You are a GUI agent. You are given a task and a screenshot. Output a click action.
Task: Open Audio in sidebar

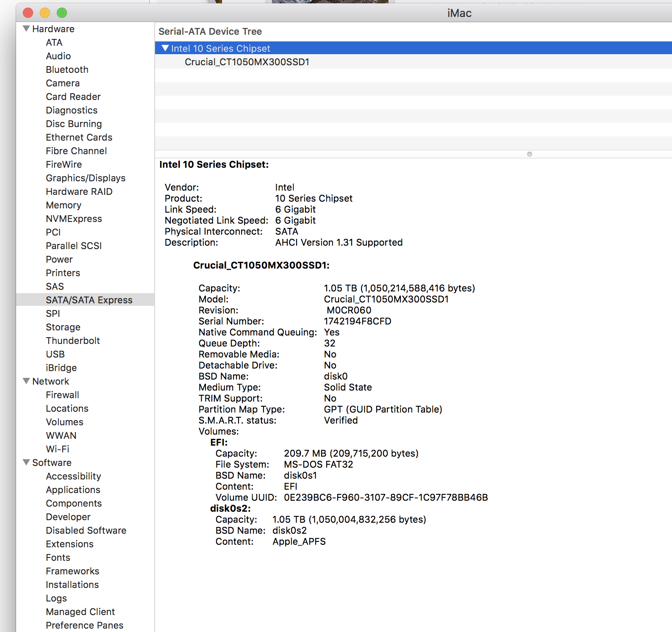pos(58,56)
